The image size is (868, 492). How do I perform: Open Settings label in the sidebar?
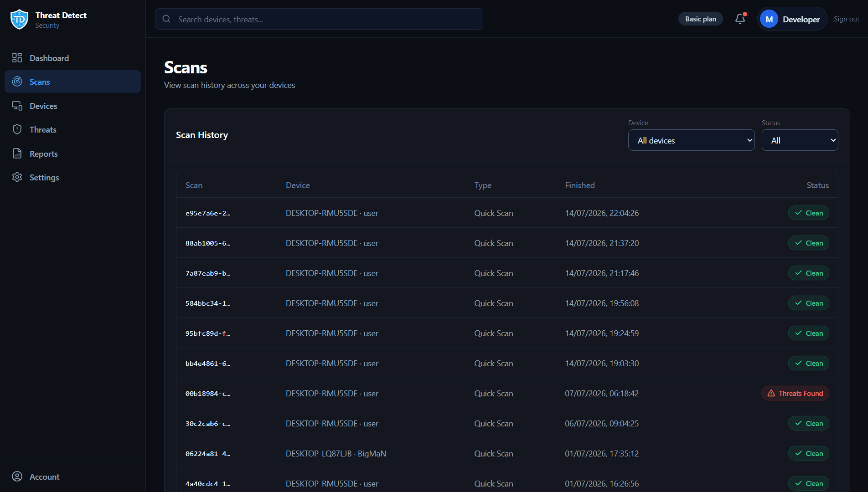(x=44, y=177)
